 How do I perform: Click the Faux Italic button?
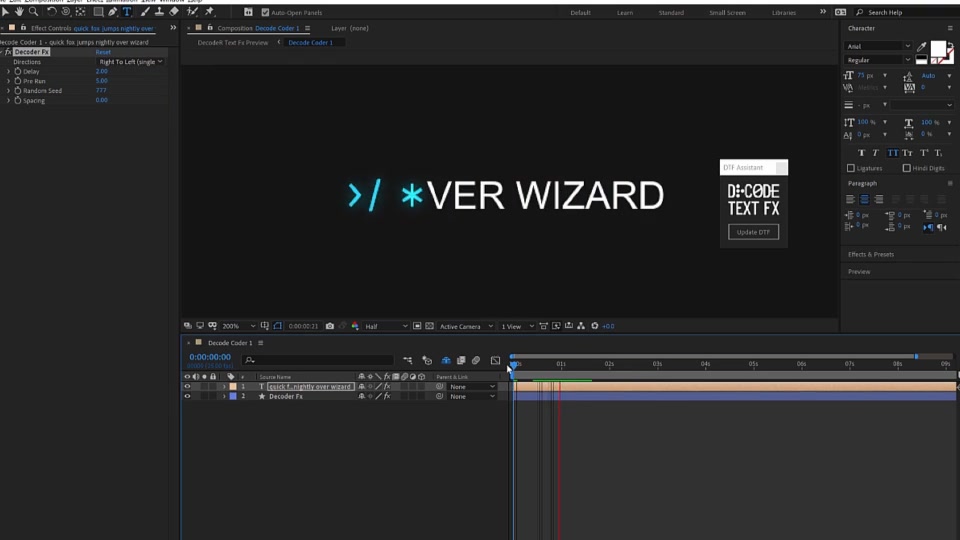tap(876, 153)
